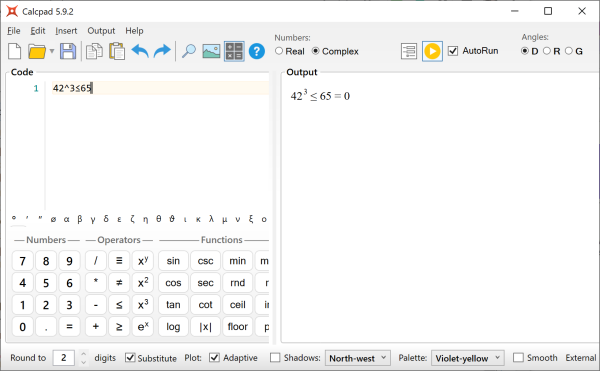Enable the Shadows checkbox
600x371 pixels.
pos(275,358)
